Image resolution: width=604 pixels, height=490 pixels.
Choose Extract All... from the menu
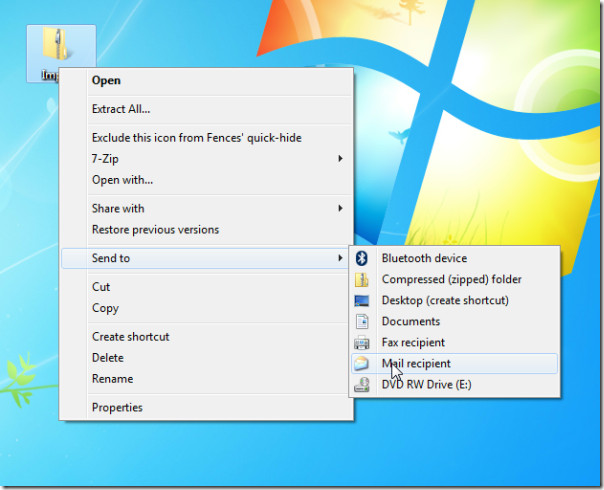point(206,109)
